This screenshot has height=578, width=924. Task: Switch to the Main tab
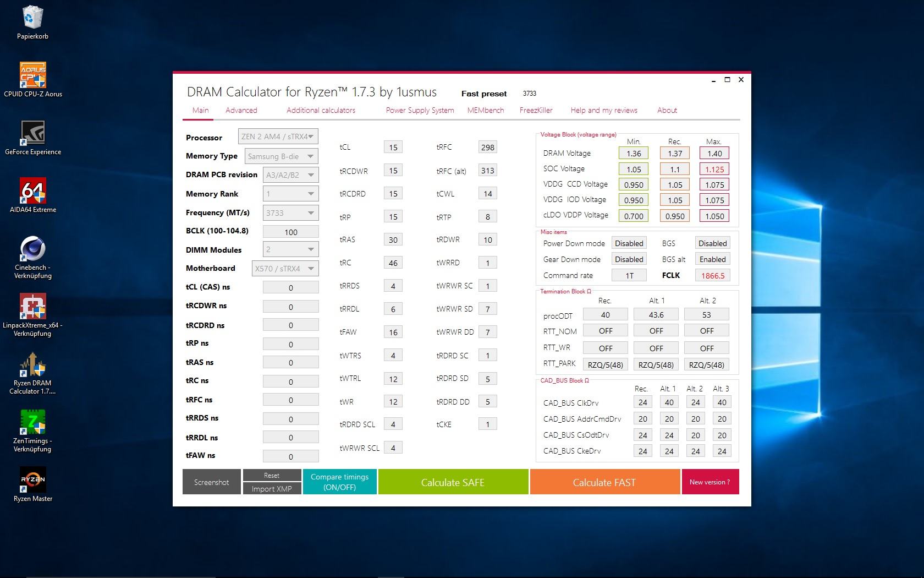(x=200, y=110)
